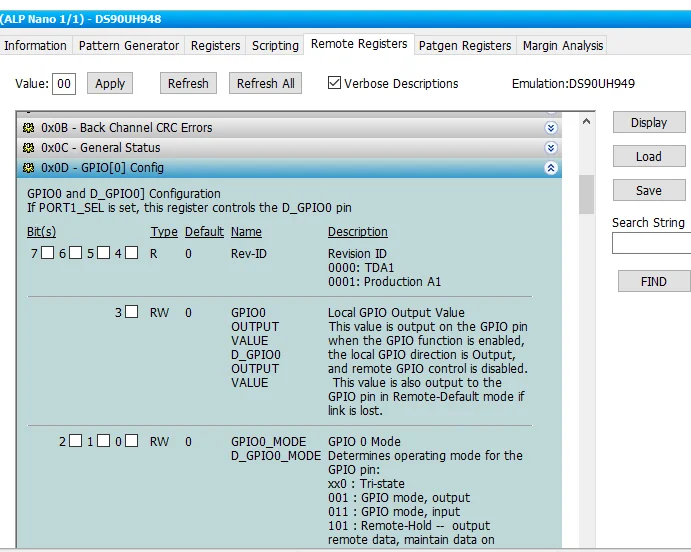
Task: Click the gear icon beside 0x0D GPIO[0] Config
Action: coord(28,168)
